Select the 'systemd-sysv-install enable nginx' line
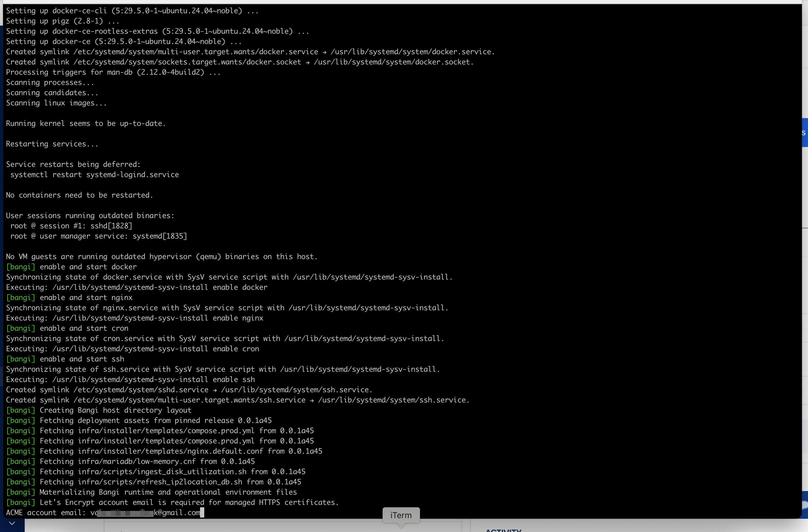808x532 pixels. click(x=134, y=318)
